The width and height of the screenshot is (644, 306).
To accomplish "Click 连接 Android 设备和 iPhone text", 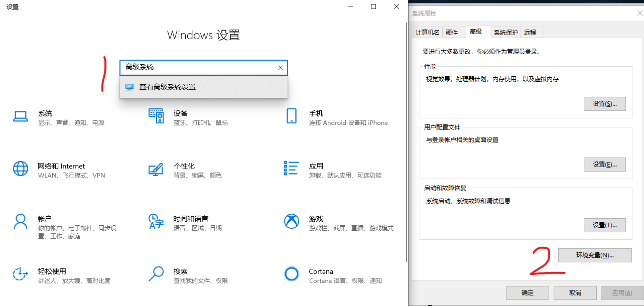I will point(348,123).
